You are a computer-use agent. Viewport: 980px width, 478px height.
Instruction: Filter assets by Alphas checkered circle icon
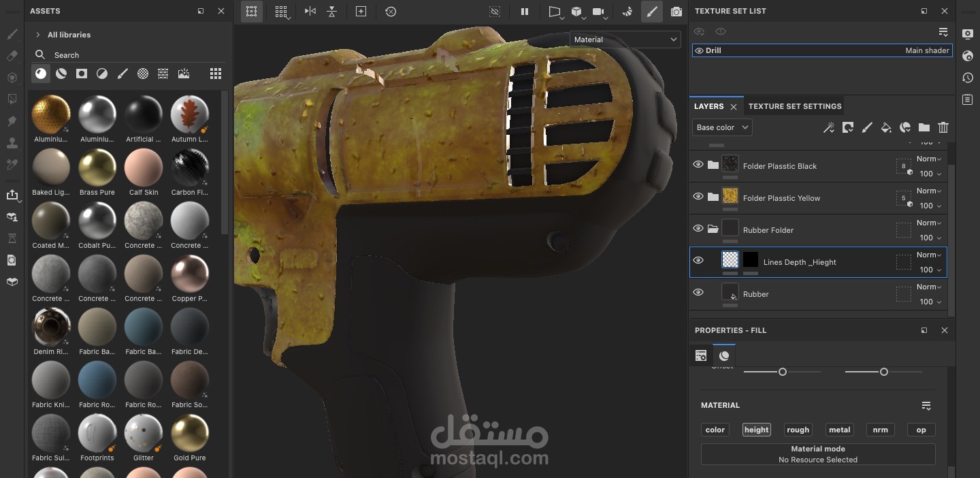click(x=143, y=74)
